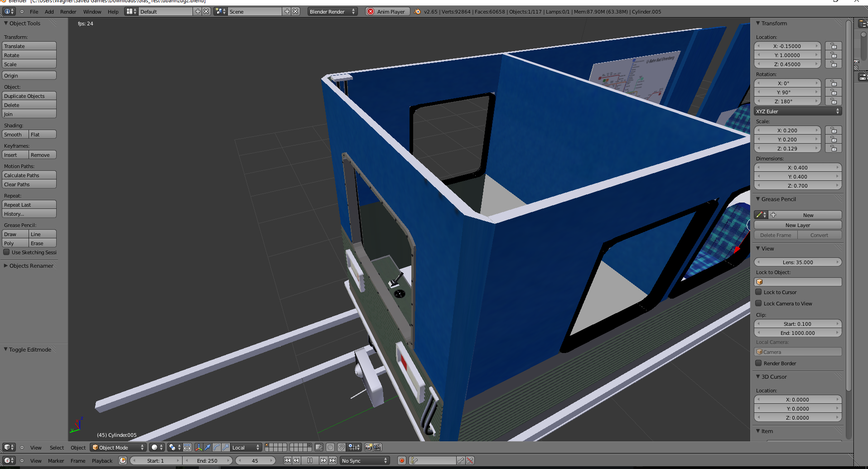Screen dimensions: 868x469
Task: Click the auto-keyframe record button in timeline
Action: click(x=401, y=460)
